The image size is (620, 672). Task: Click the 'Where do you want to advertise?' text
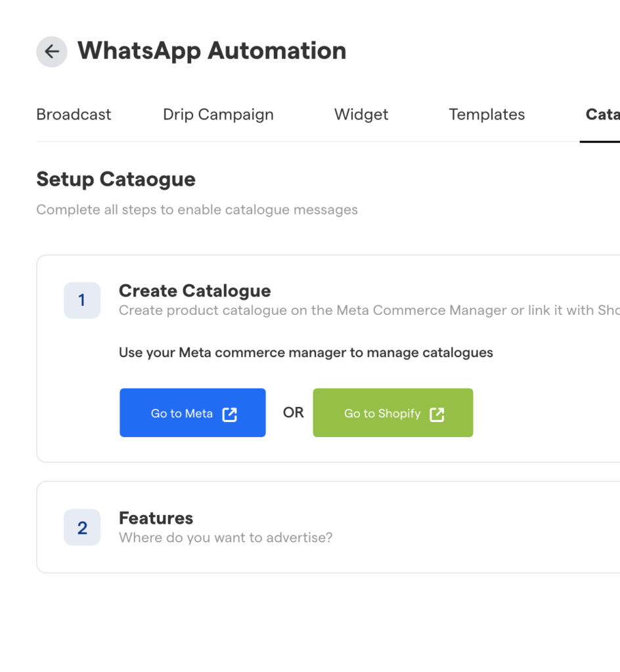[225, 537]
